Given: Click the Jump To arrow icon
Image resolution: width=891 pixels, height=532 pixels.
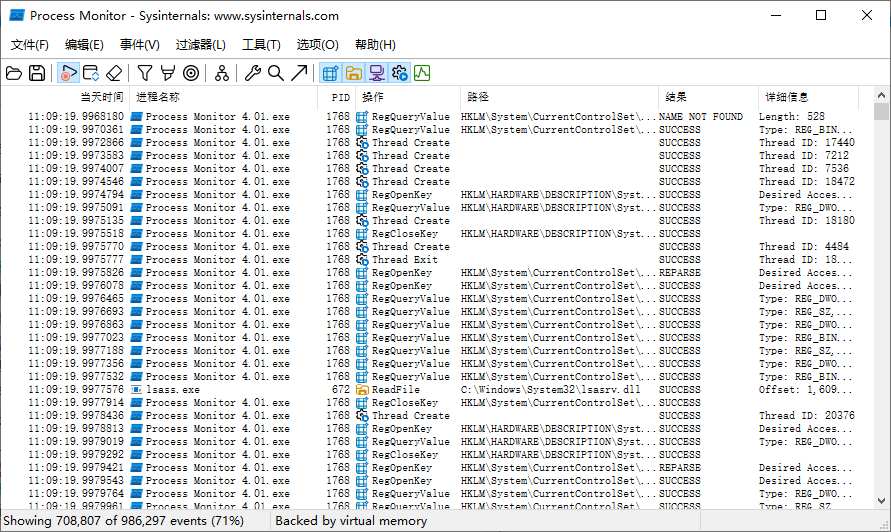Looking at the screenshot, I should click(x=299, y=73).
